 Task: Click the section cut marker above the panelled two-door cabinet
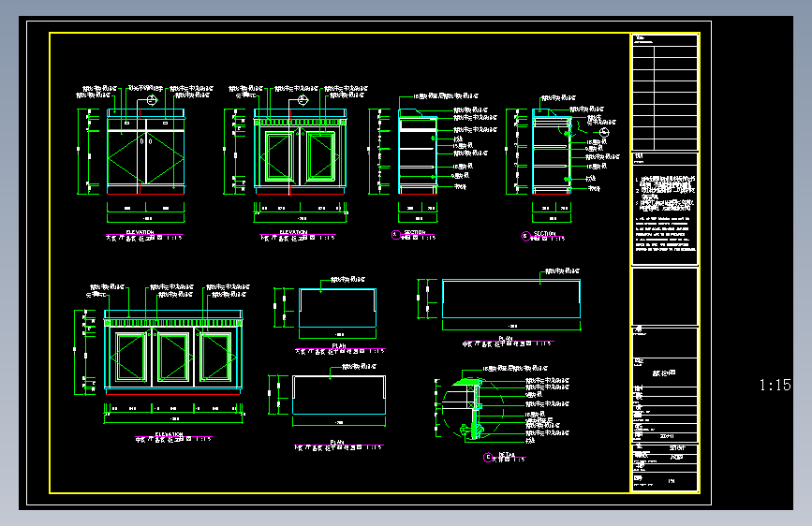point(303,100)
